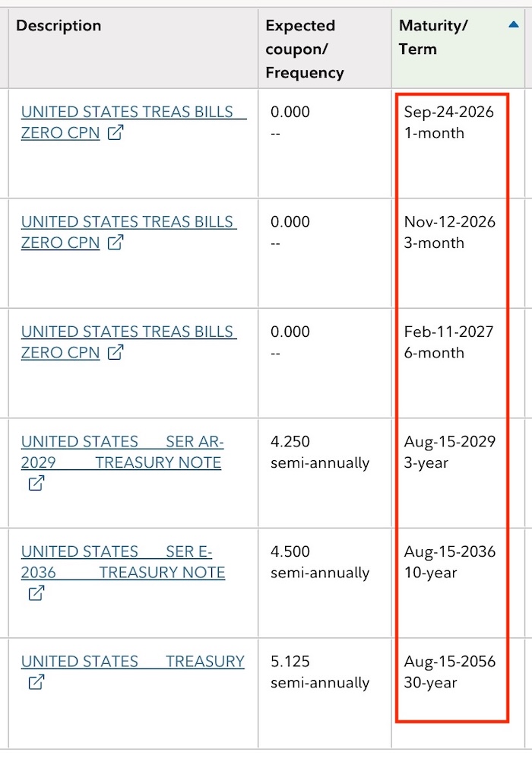Toggle sort arrow in Maturity/Term header
Screen dimensions: 532x759
click(x=514, y=24)
